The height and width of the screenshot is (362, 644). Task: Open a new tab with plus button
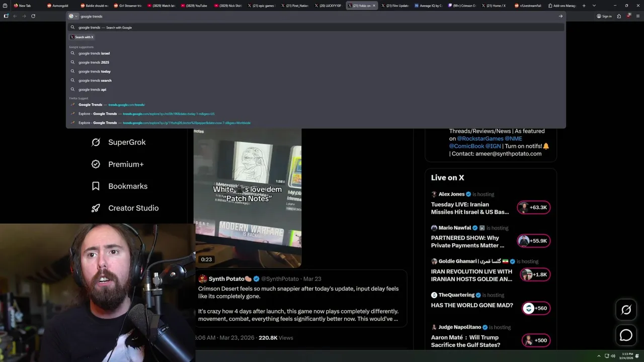(x=584, y=6)
